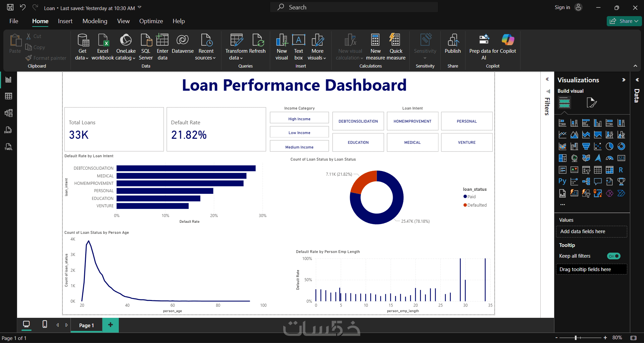644x343 pixels.
Task: Refresh the report data
Action: 258,44
